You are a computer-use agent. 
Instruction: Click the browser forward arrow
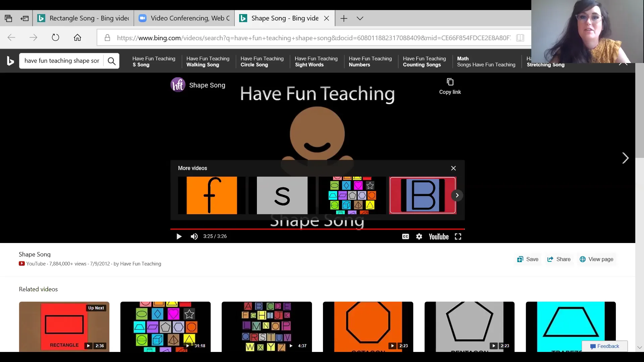(x=33, y=38)
